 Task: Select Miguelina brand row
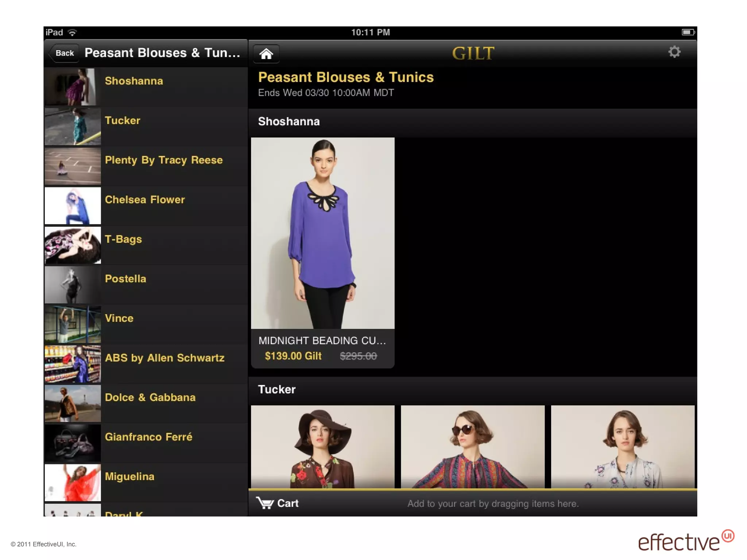129,477
